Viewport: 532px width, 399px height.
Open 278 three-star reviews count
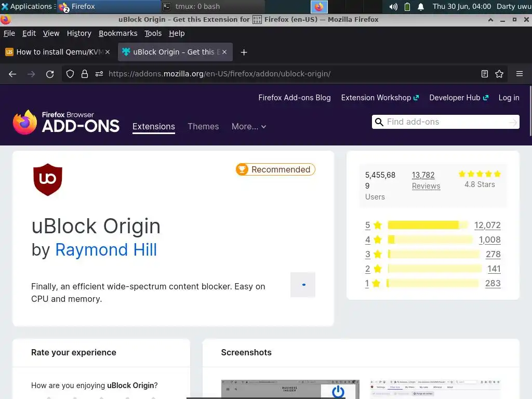coord(493,255)
